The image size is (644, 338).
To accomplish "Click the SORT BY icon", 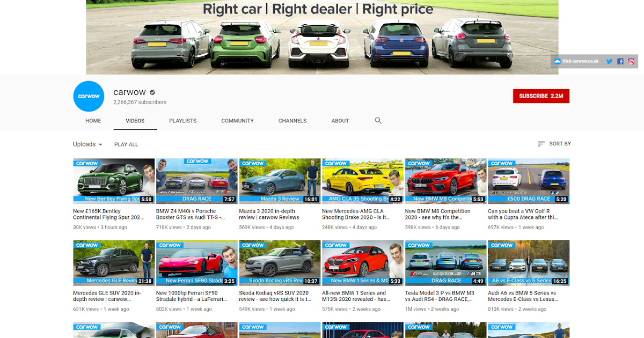I will coord(541,144).
